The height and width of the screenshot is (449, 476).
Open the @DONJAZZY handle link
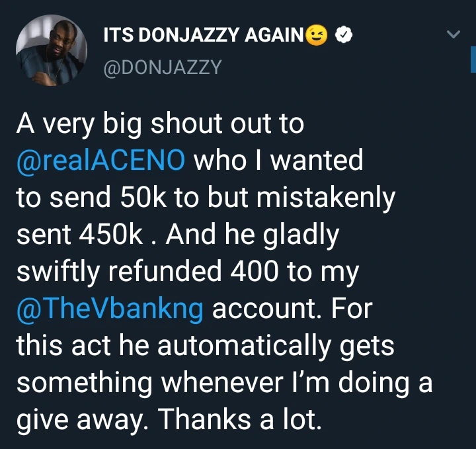(x=162, y=66)
